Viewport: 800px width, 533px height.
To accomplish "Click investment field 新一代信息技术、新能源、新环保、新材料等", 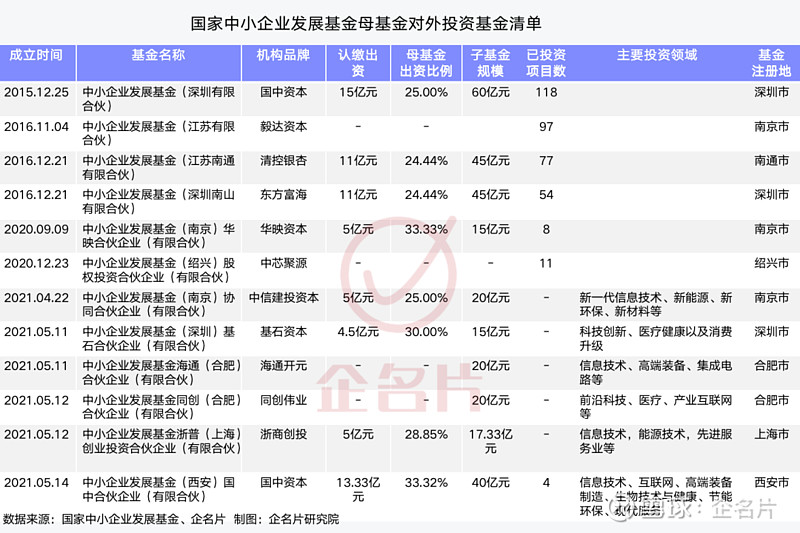I will point(656,304).
